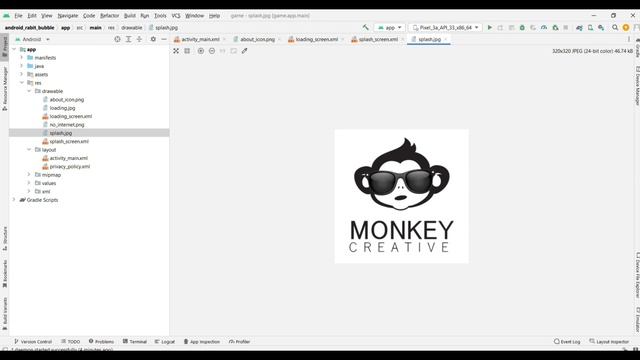Click the Make Project hammer icon
This screenshot has height=360, width=640.
(x=365, y=27)
